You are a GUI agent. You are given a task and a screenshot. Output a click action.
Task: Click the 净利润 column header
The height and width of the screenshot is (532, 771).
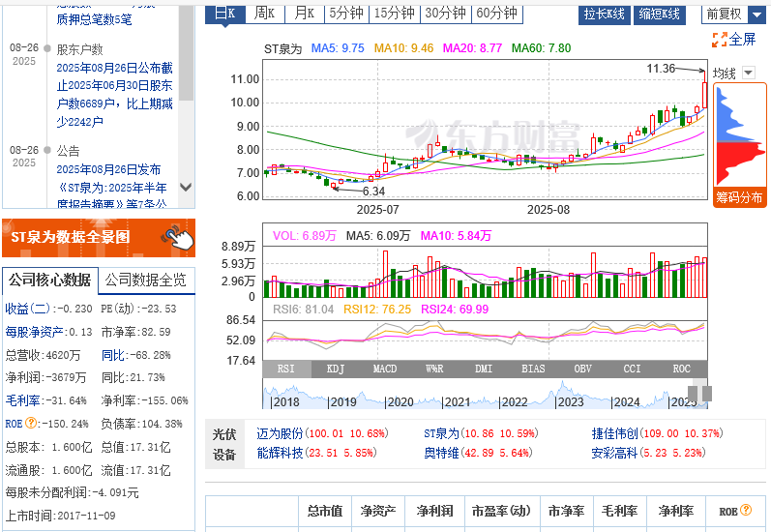434,512
